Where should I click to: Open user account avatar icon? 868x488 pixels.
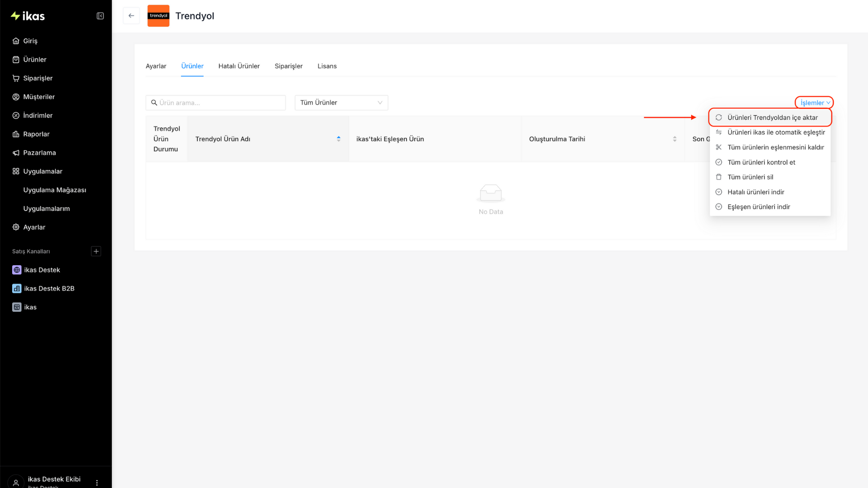[x=16, y=482]
